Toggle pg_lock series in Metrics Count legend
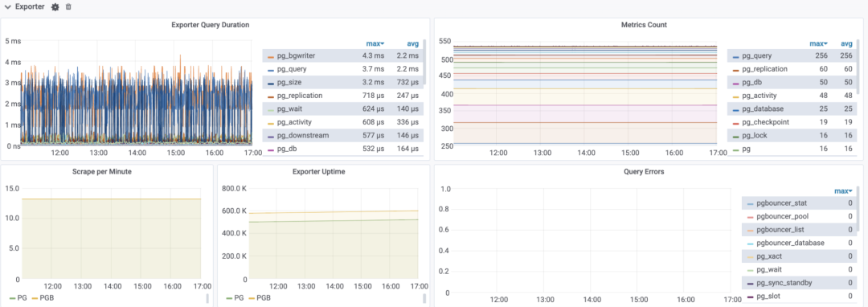 755,136
